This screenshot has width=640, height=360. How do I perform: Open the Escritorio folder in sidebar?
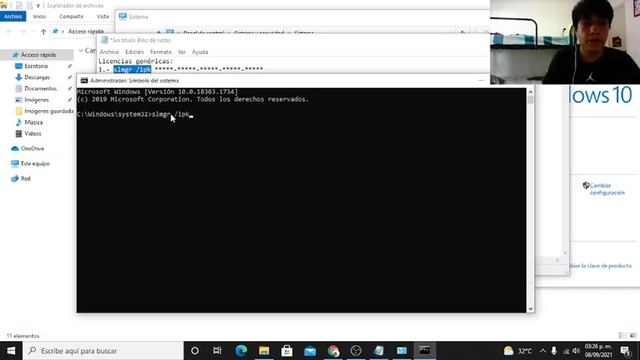pos(36,66)
